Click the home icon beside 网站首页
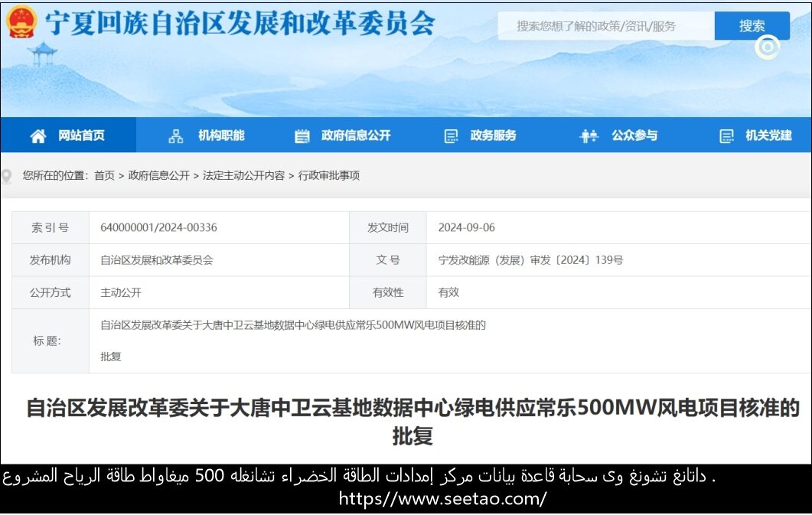 (x=38, y=136)
